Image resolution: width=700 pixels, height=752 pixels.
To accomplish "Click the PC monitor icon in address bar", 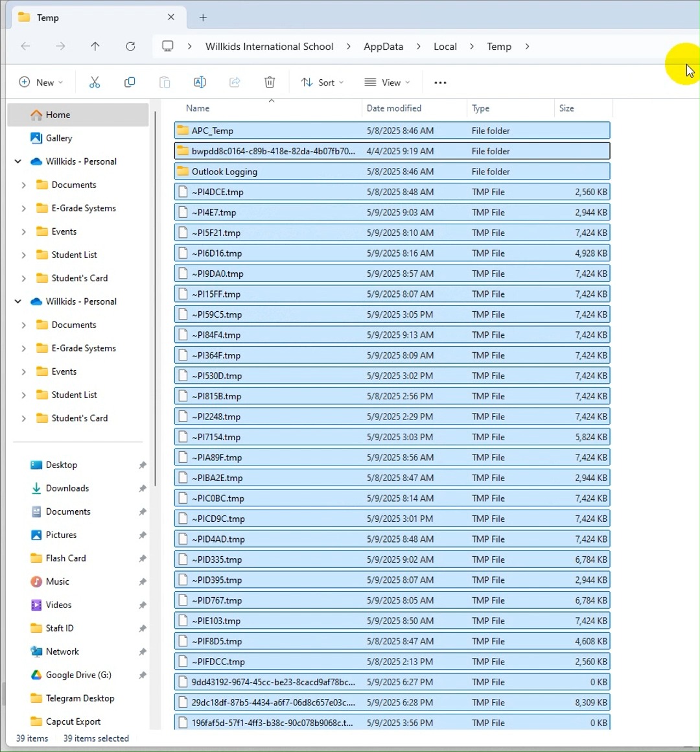I will point(167,46).
